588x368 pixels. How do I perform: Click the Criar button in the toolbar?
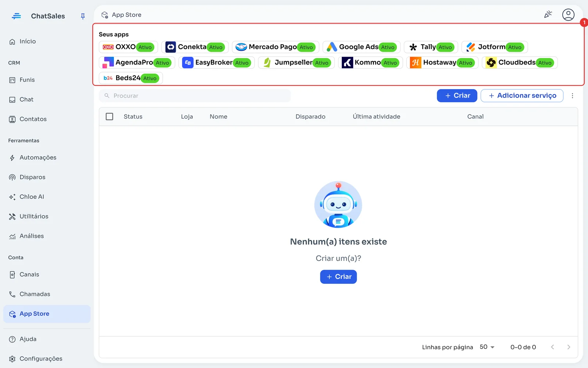click(x=457, y=96)
